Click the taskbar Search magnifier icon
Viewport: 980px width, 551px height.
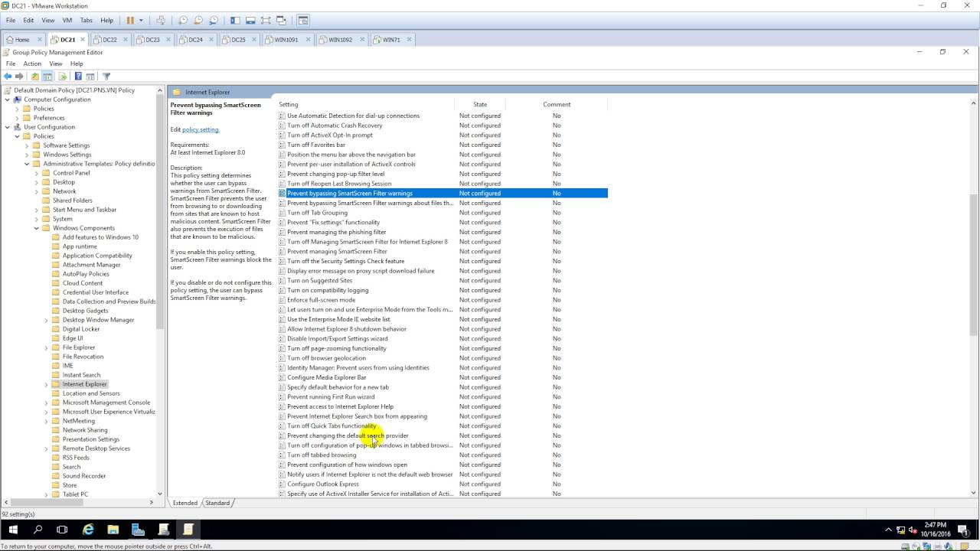coord(38,530)
